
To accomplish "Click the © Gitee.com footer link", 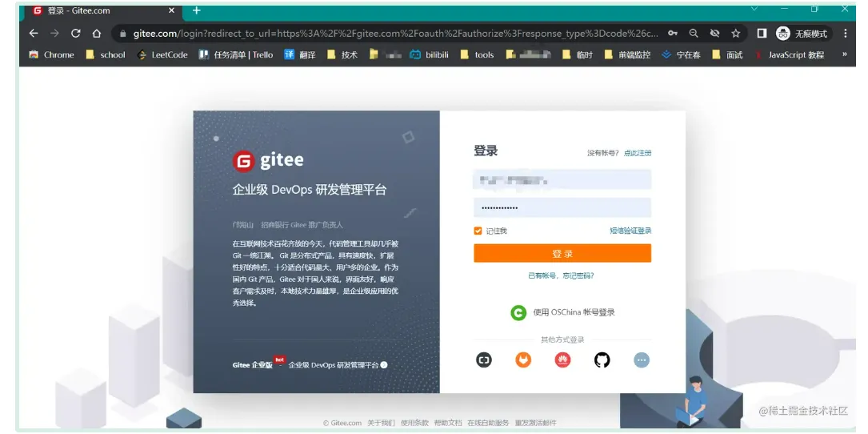I will click(x=342, y=423).
